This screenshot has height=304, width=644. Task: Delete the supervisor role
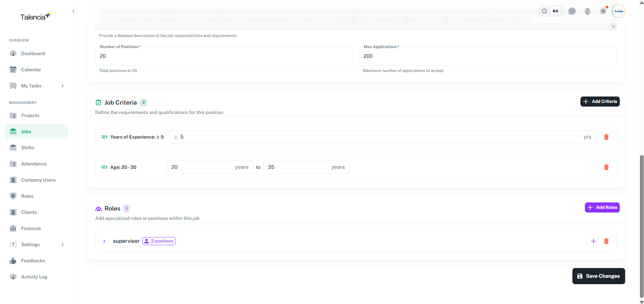click(x=606, y=241)
